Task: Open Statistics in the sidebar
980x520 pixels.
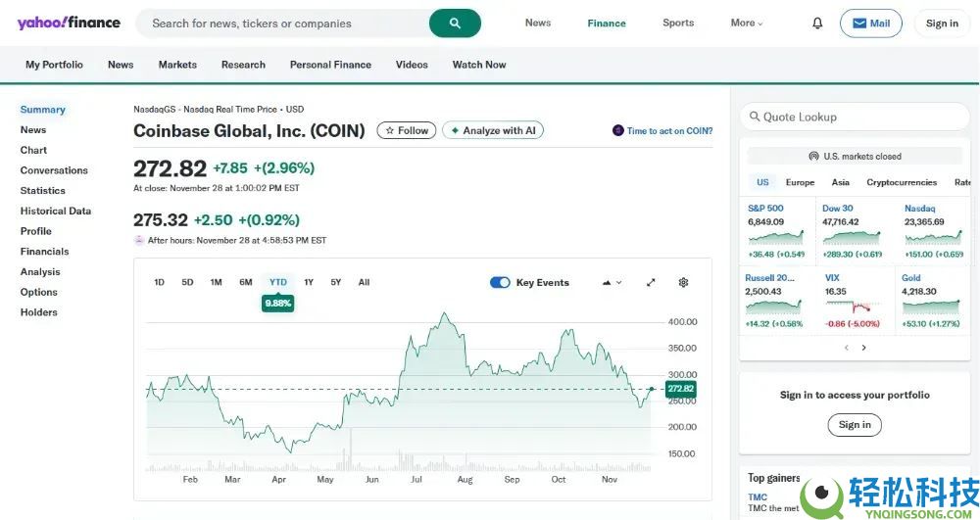Action: click(42, 190)
